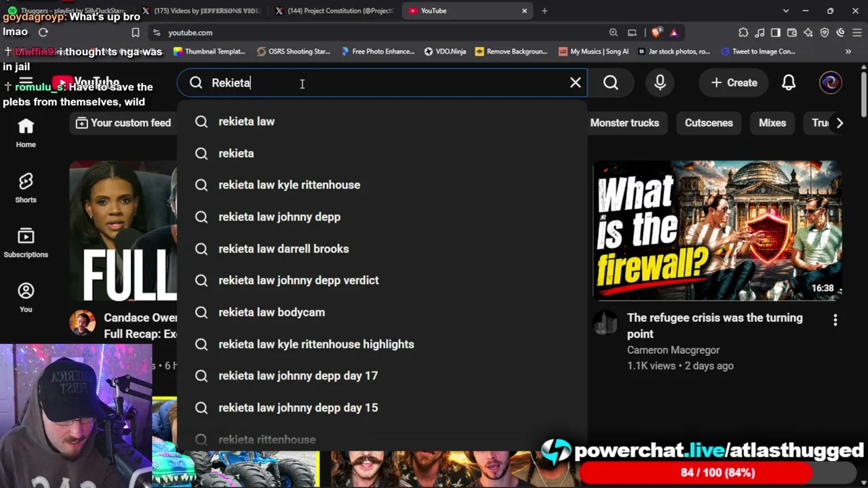868x488 pixels.
Task: Select "rekieta law johnny depp day 17"
Action: click(x=382, y=376)
